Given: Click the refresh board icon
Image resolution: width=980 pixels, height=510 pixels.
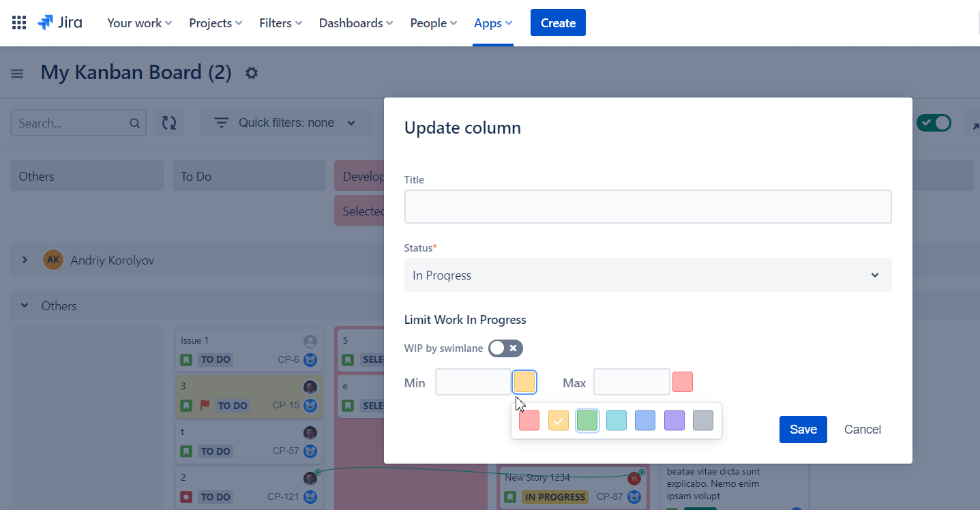Looking at the screenshot, I should [168, 123].
